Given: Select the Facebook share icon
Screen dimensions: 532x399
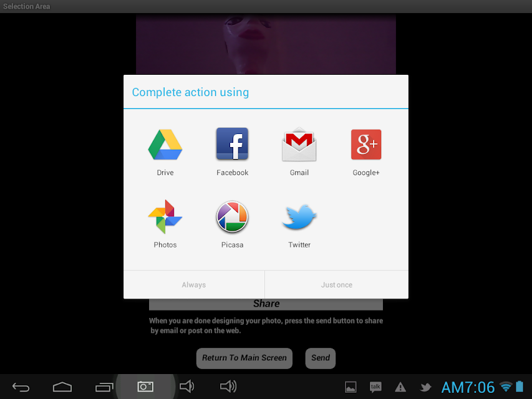Looking at the screenshot, I should [x=233, y=144].
